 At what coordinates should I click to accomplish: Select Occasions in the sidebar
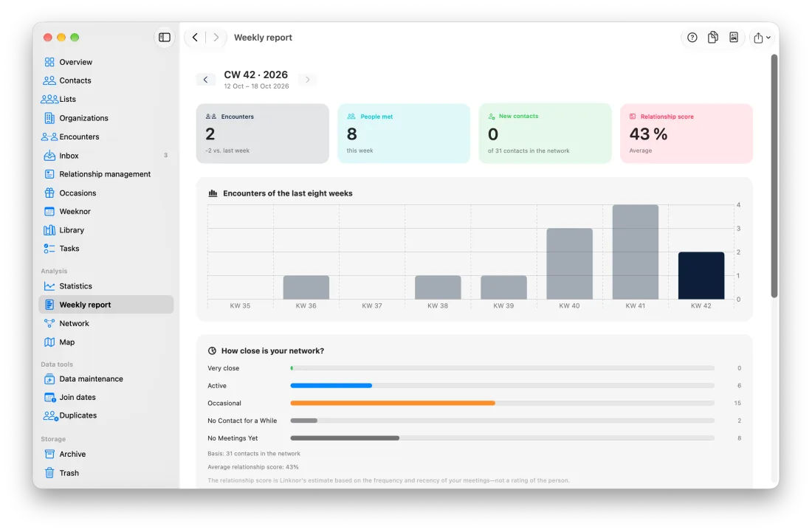[x=106, y=193]
